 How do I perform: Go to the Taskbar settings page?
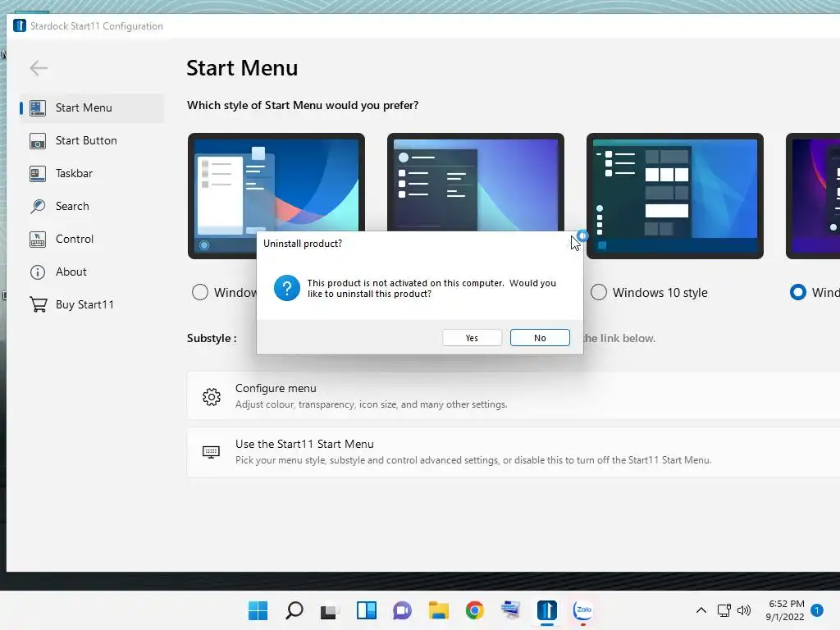92,173
